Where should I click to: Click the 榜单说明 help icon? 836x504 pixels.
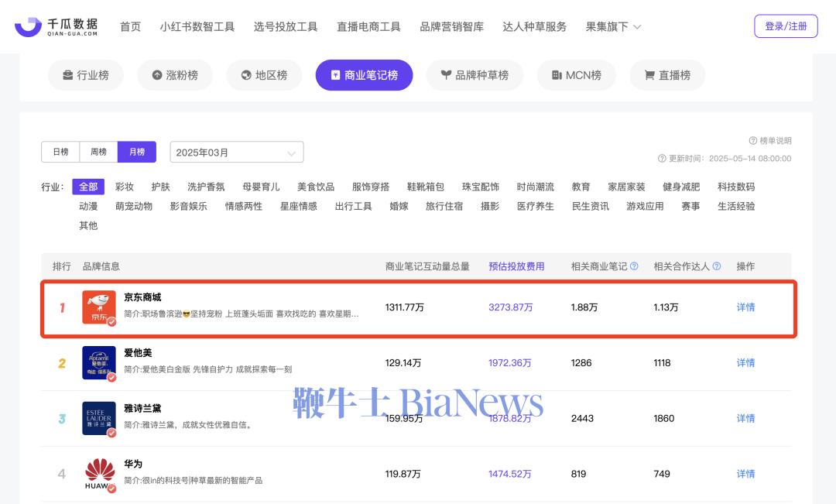[x=753, y=141]
